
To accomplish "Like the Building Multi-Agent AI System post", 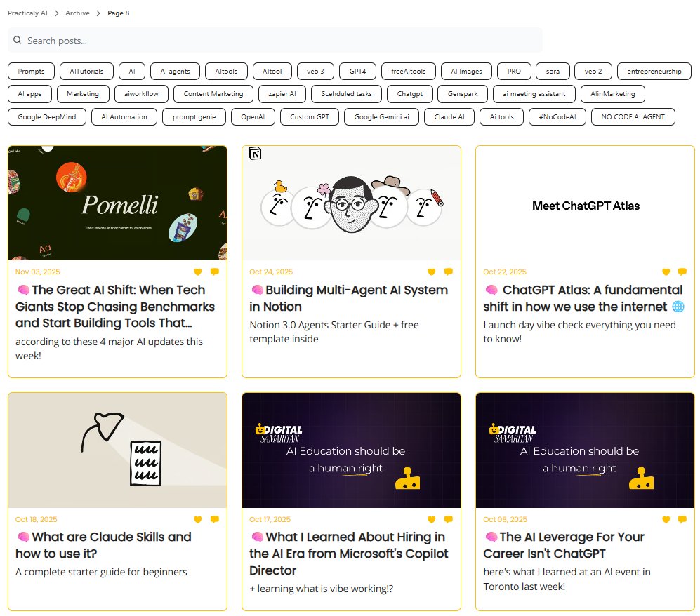I will pyautogui.click(x=432, y=272).
